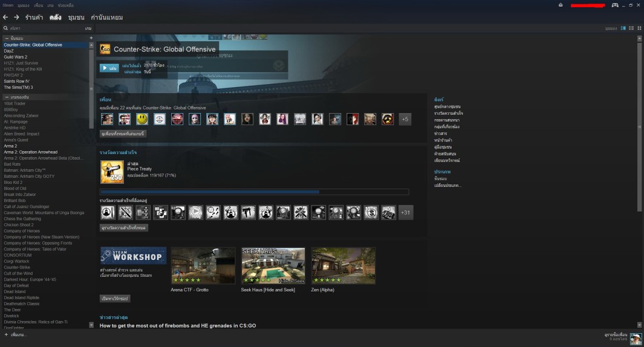The width and height of the screenshot is (644, 347).
Task: Open the เปลี่ยนประเภท... change categories link
Action: point(447,186)
